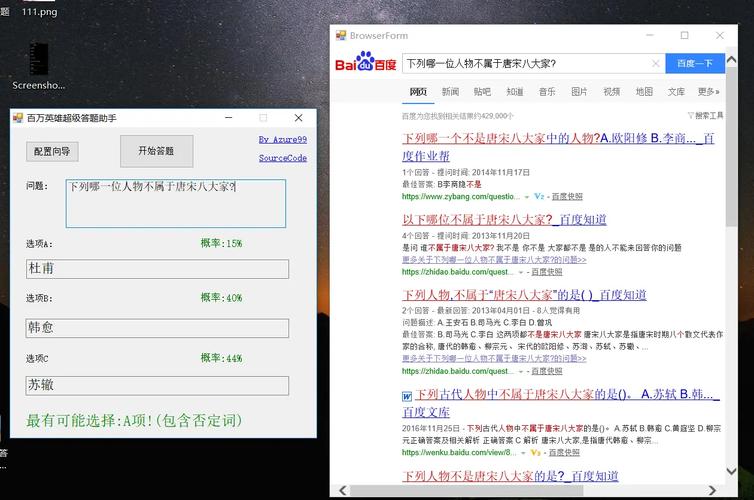Select the 111.png desktop file
754x500 pixels.
pos(39,12)
